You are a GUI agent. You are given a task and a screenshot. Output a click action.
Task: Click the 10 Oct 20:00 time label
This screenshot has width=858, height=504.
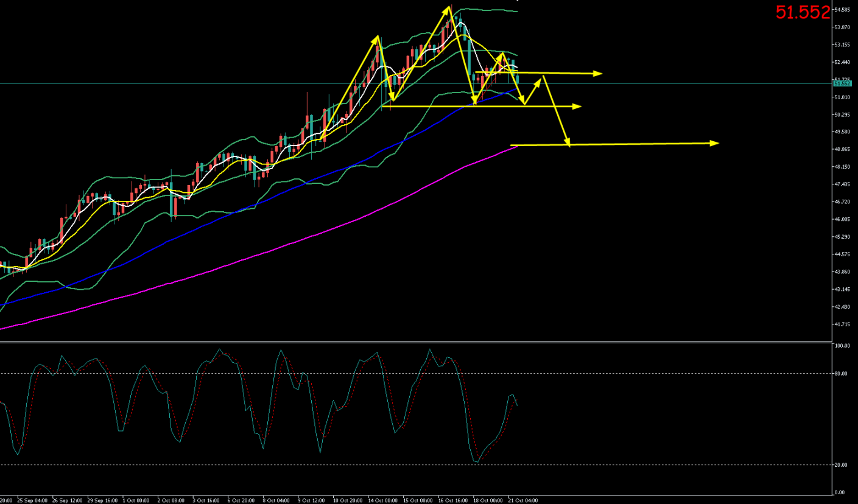pos(346,500)
